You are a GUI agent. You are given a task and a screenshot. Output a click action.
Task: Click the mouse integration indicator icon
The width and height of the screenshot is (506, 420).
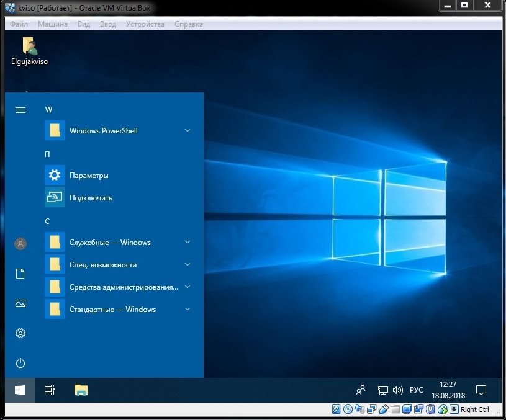443,409
